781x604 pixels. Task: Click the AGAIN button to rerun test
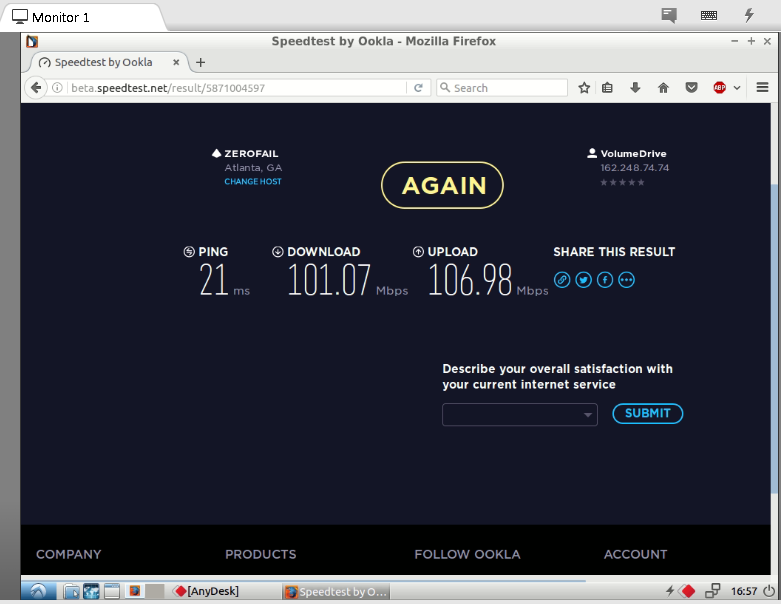(442, 185)
